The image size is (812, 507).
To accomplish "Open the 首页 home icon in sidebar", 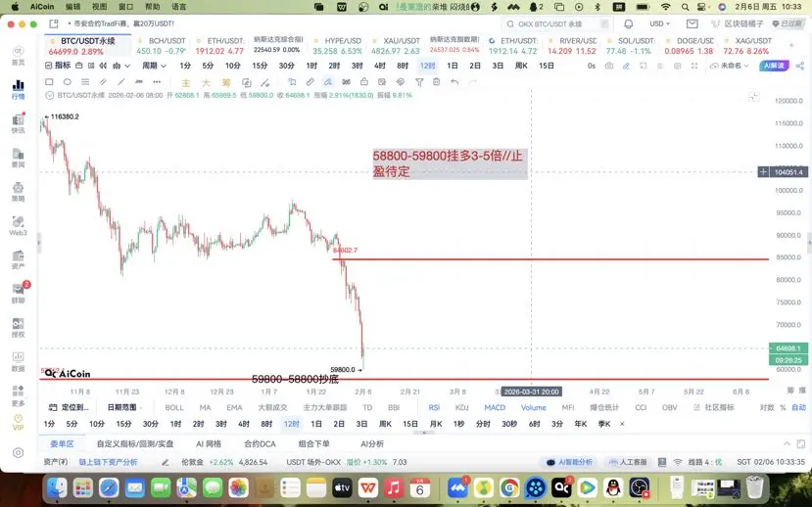I will [x=19, y=56].
